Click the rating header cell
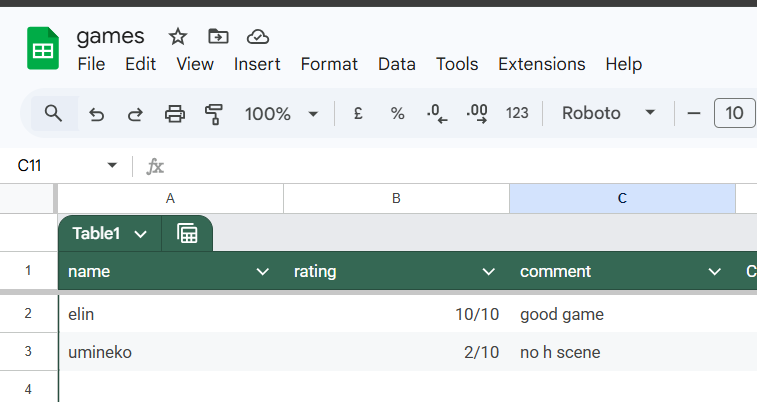 click(396, 271)
